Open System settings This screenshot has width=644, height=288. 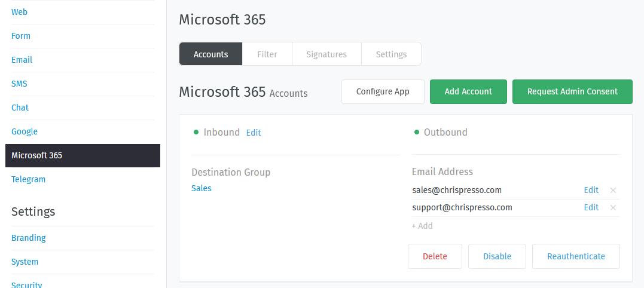[x=25, y=262]
